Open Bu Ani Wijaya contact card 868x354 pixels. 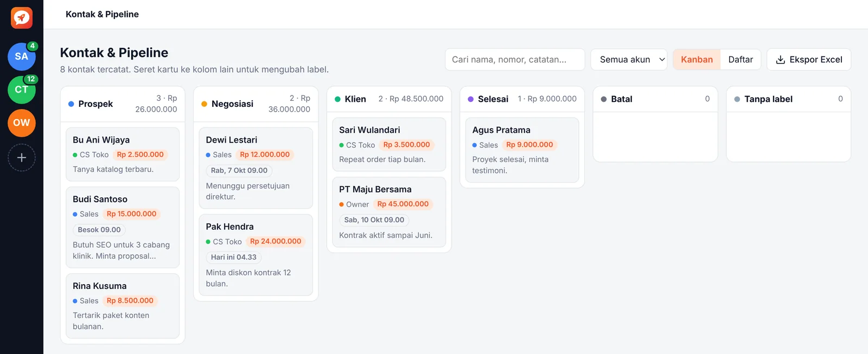pyautogui.click(x=123, y=154)
